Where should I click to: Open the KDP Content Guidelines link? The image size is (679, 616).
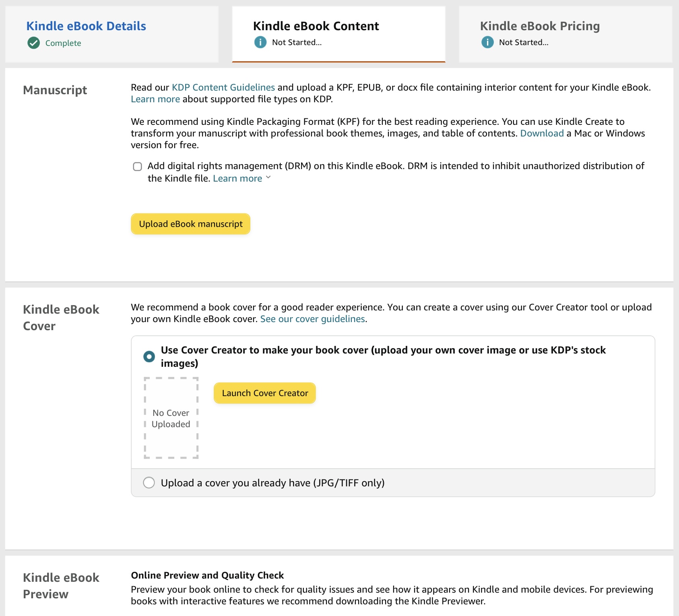point(223,87)
